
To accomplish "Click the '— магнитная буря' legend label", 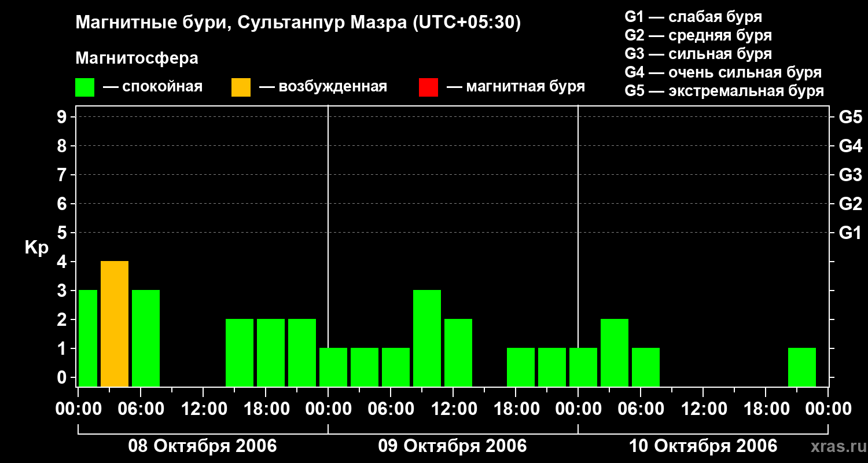I will click(x=516, y=87).
